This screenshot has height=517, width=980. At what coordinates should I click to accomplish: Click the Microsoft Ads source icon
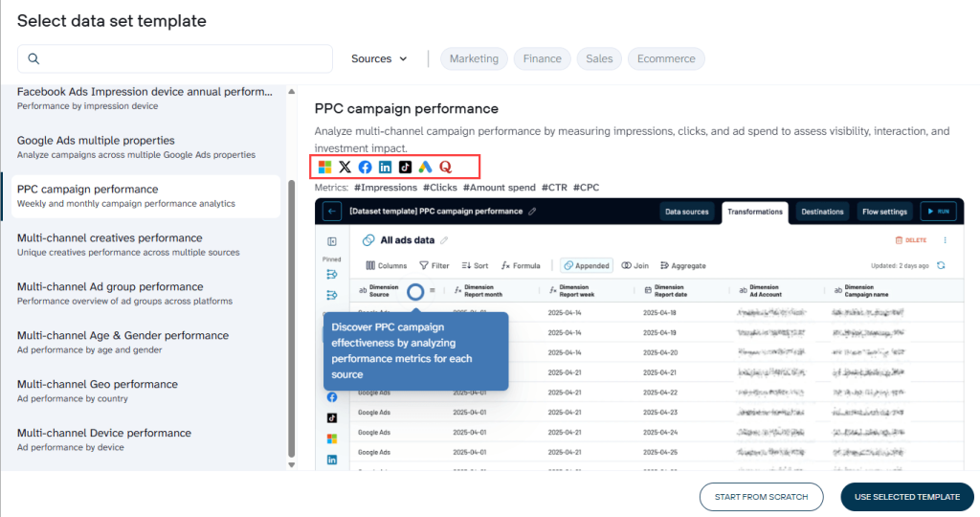[325, 168]
